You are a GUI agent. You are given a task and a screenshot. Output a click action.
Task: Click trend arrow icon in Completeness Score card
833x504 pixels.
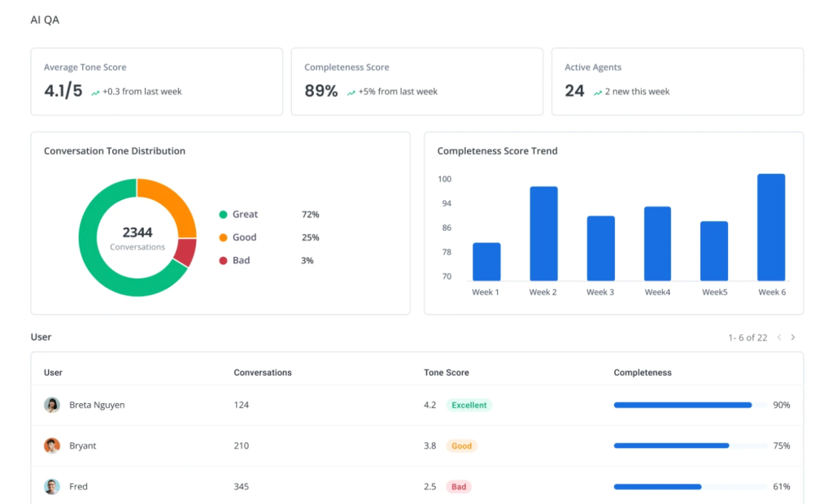coord(351,93)
